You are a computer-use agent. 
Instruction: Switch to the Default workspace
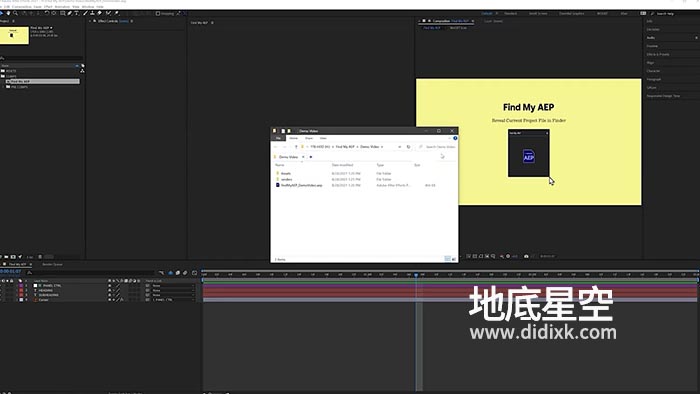[487, 14]
